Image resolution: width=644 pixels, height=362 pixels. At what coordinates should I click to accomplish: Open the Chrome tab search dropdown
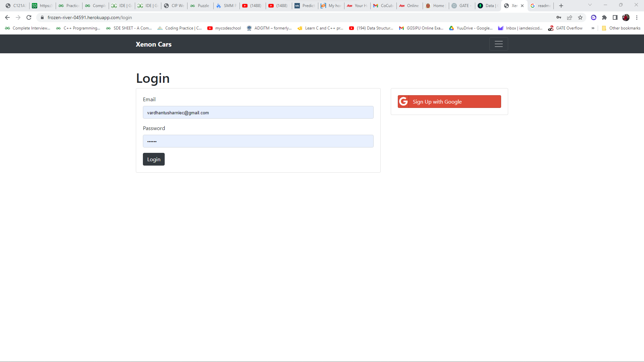pyautogui.click(x=590, y=5)
